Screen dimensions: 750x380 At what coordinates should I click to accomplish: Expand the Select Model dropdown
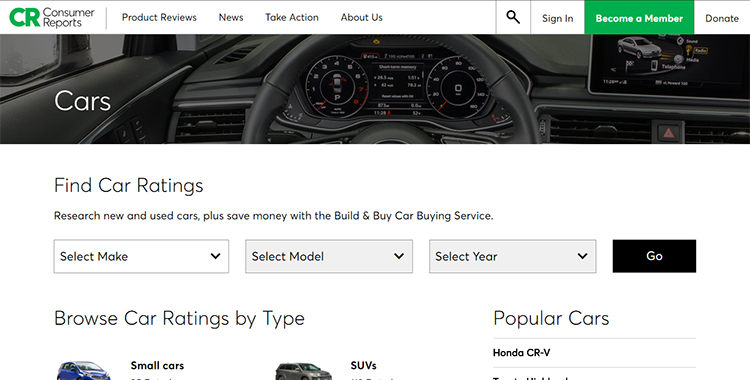[x=329, y=257]
